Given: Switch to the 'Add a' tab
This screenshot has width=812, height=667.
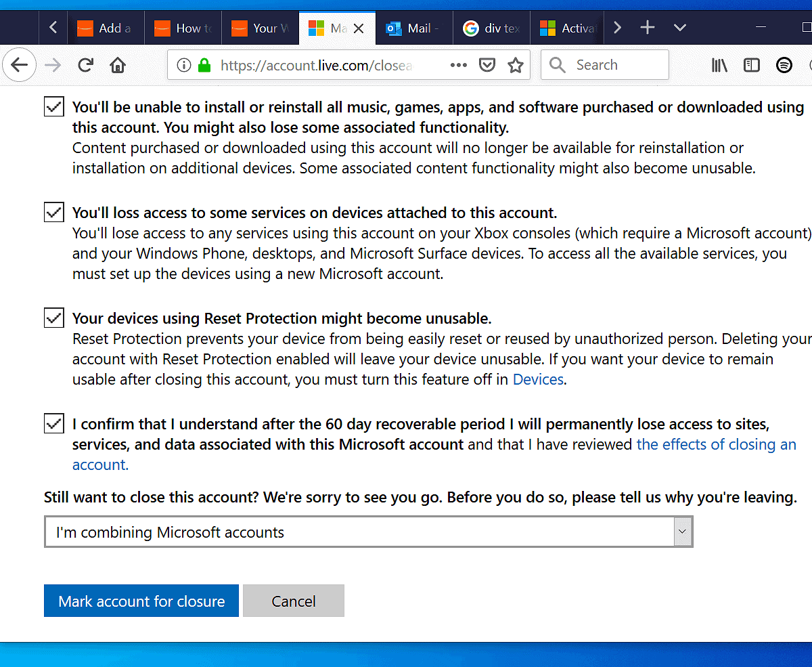Looking at the screenshot, I should point(106,28).
